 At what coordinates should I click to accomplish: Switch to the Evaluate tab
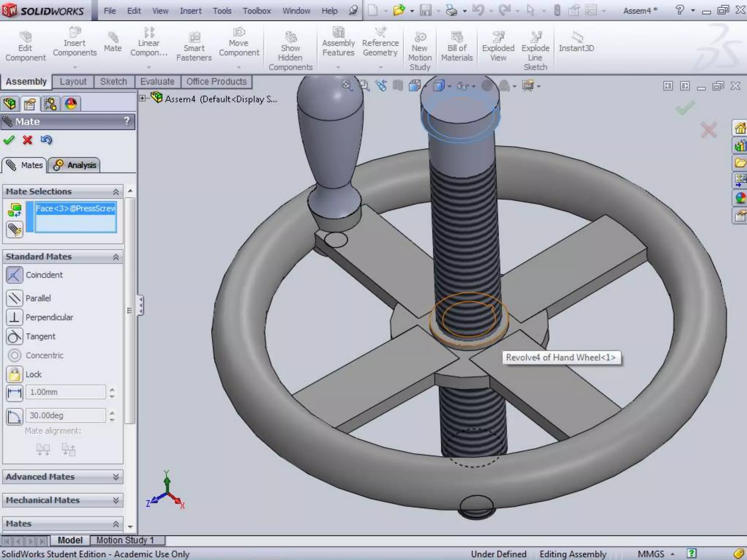pyautogui.click(x=157, y=82)
